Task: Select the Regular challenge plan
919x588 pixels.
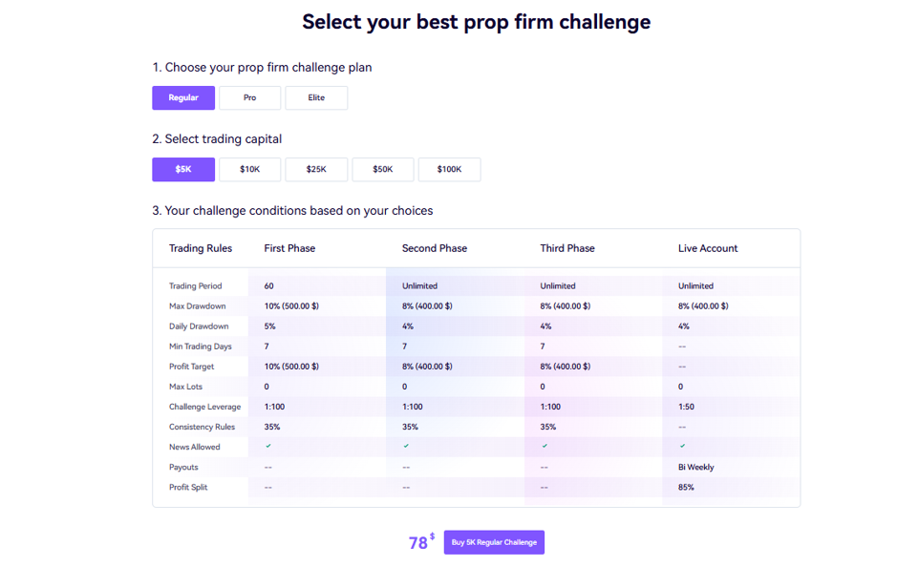Action: (x=183, y=98)
